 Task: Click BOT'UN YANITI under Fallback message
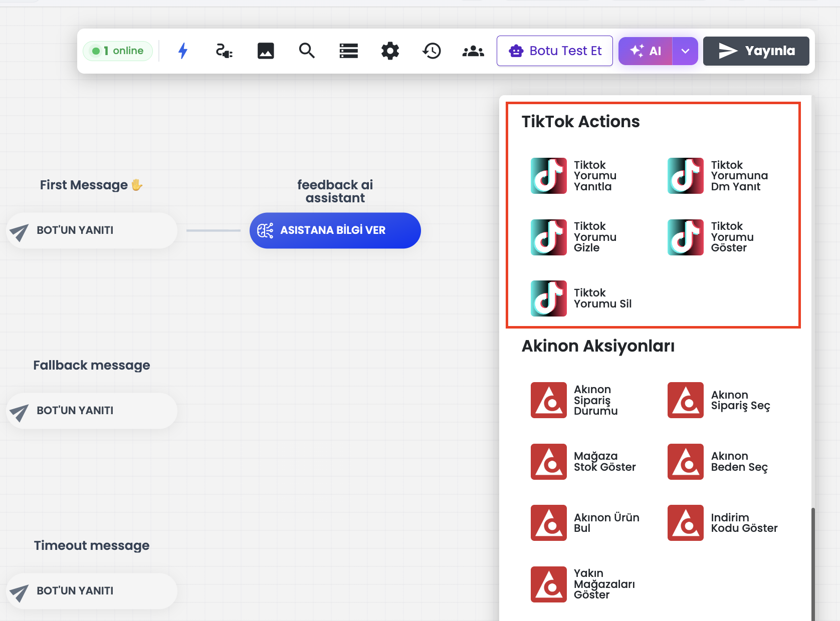(x=92, y=411)
